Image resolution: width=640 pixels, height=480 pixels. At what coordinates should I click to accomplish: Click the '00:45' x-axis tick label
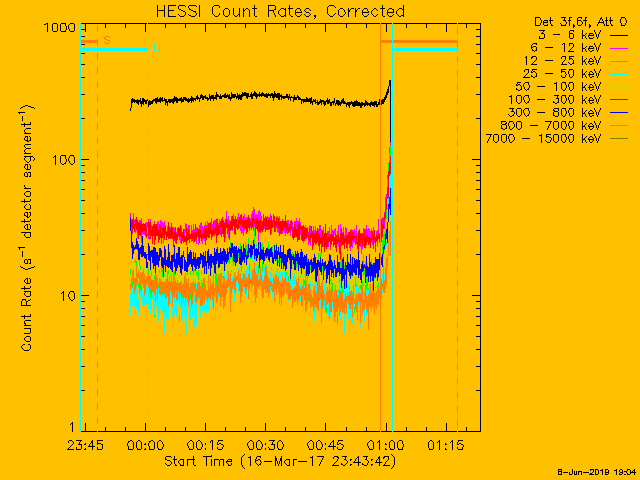point(325,445)
